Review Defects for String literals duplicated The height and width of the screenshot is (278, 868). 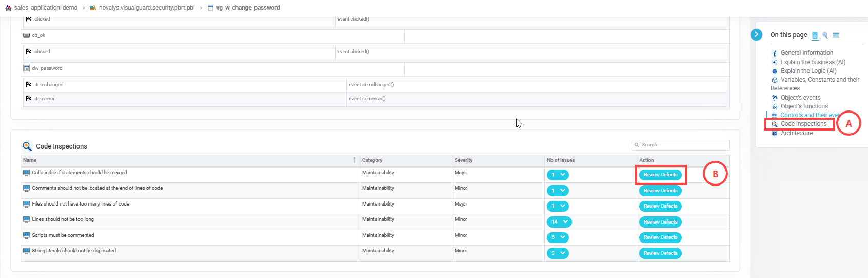[x=660, y=253]
